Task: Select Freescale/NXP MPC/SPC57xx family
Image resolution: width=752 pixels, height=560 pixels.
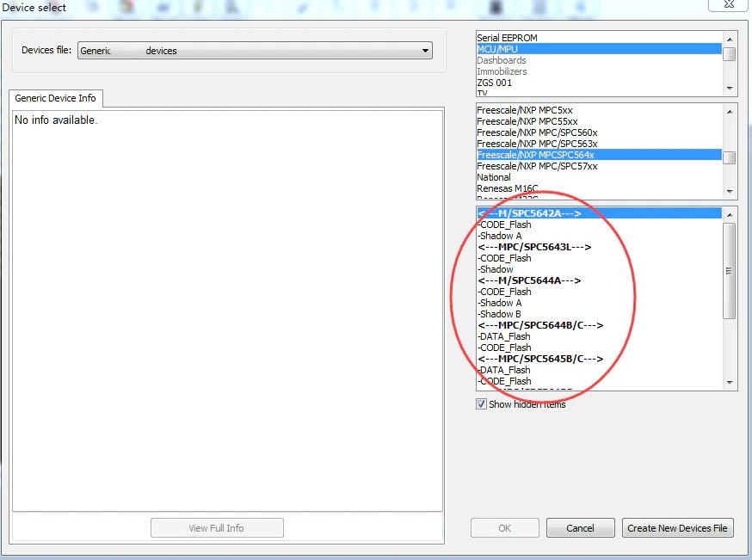Action: pyautogui.click(x=537, y=166)
